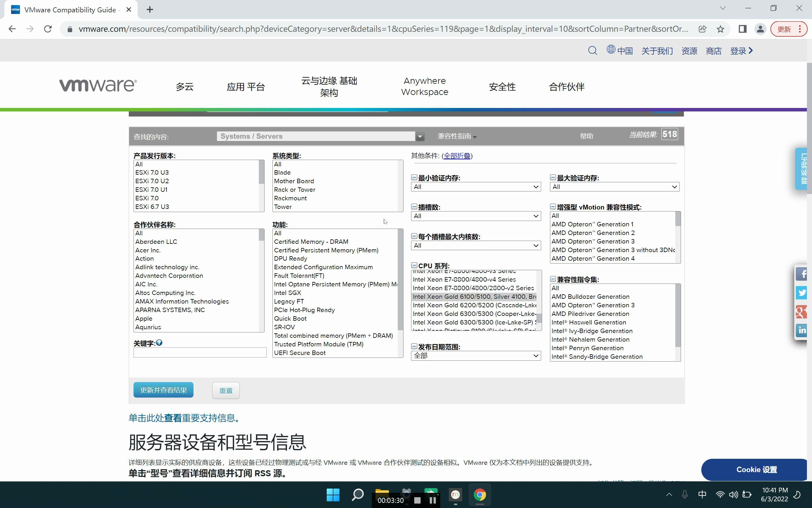Click the 合作伙伴名称 list scrollbar thumb

coord(261,235)
